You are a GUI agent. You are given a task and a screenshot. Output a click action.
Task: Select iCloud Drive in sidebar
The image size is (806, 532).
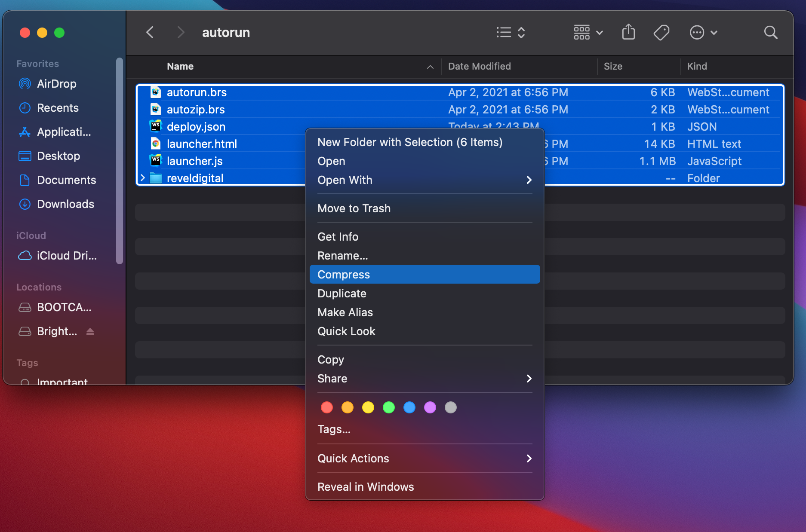point(66,256)
